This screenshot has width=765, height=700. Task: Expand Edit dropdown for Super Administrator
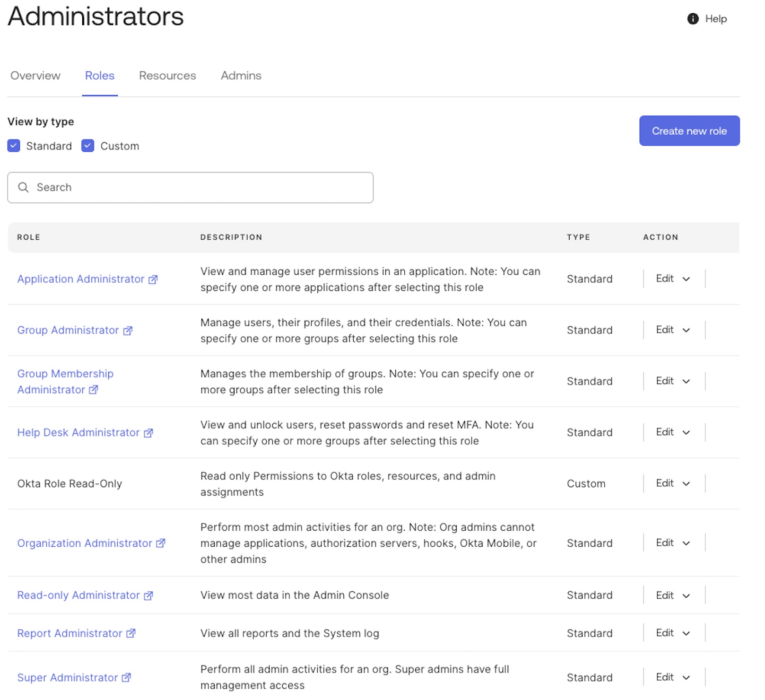tap(673, 677)
